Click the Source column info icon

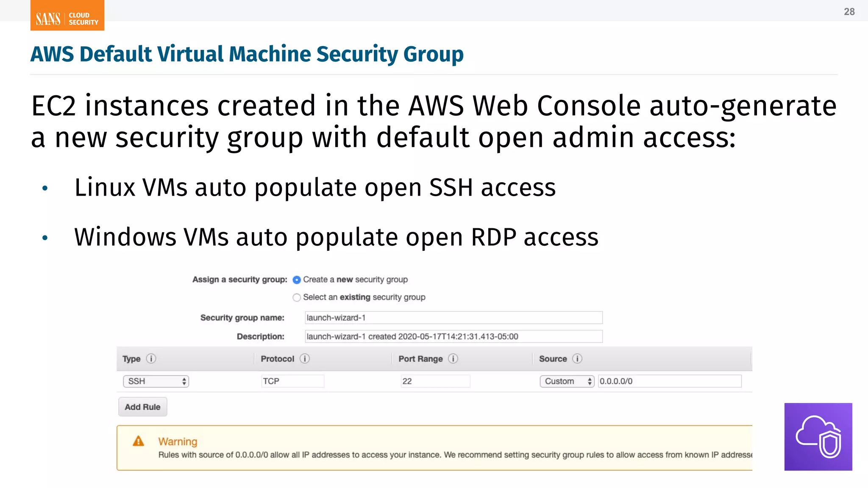(577, 359)
